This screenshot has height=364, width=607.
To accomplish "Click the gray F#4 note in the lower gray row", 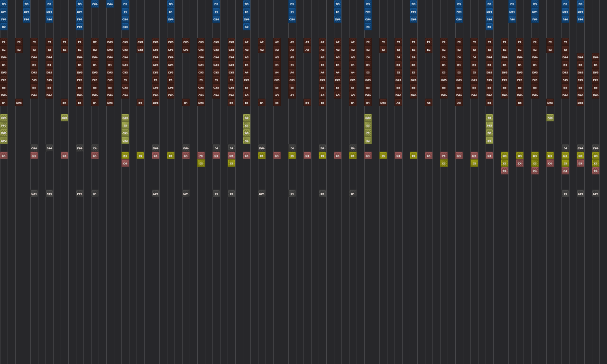I will (49, 193).
